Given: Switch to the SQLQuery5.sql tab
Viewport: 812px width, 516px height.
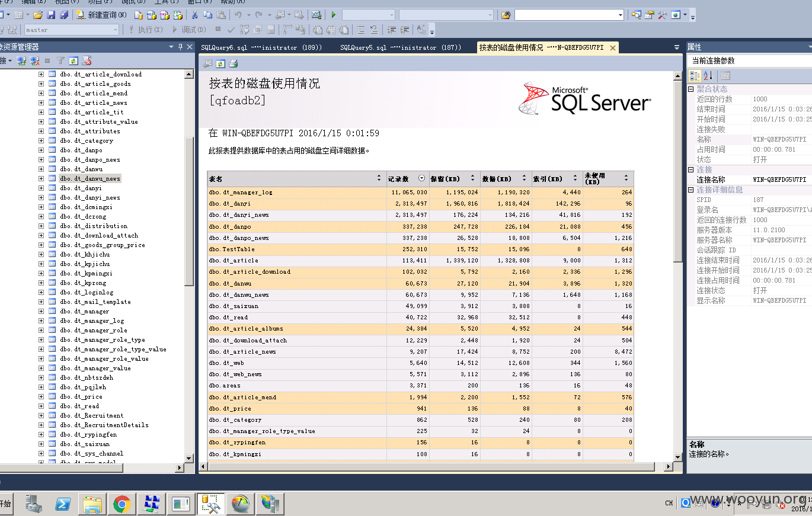Looking at the screenshot, I should [401, 47].
